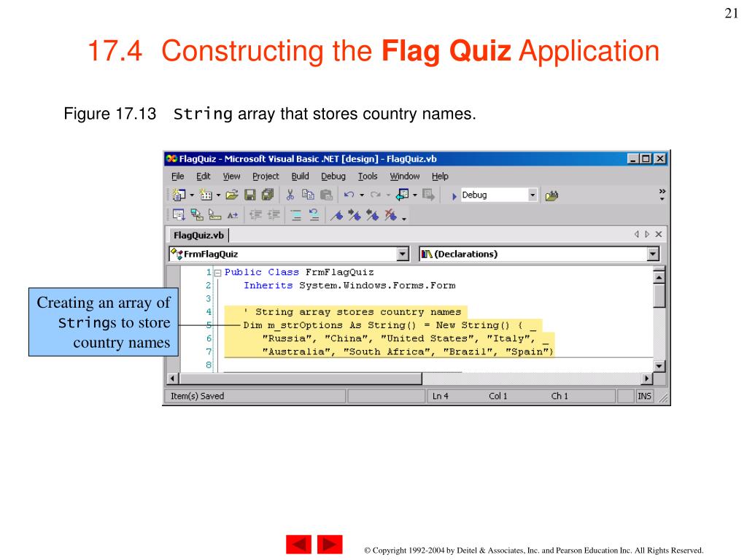Cut using the scissors icon
This screenshot has height=560, width=747.
point(290,195)
